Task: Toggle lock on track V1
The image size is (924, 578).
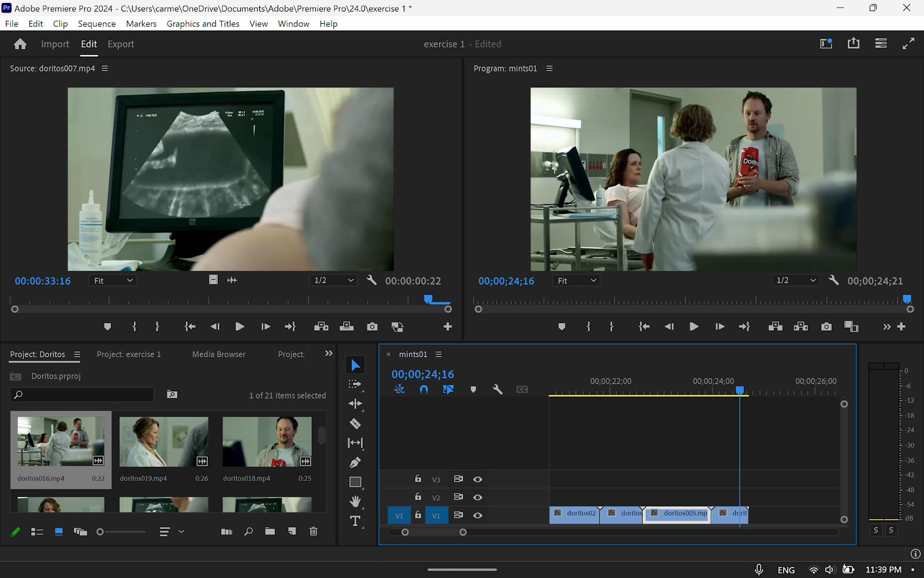Action: click(418, 514)
